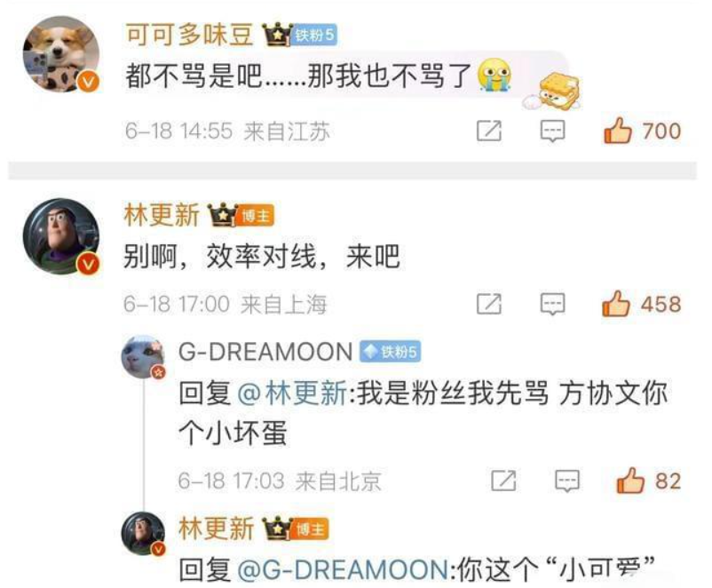
Task: Like G-DREAMOON's reply with 82 likes
Action: pos(630,481)
